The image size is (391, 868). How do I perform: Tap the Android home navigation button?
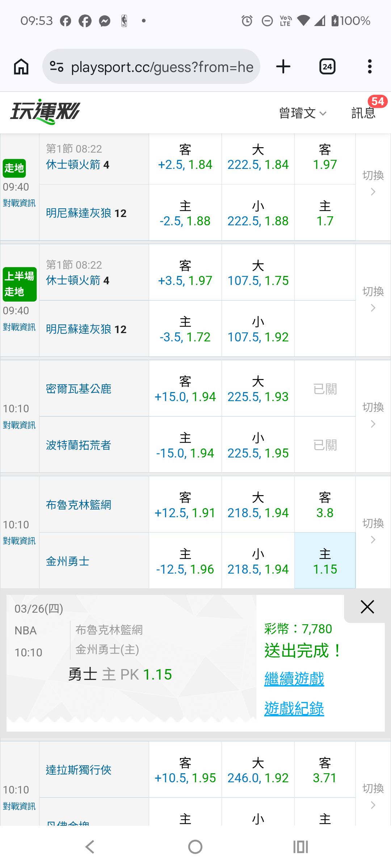click(x=195, y=847)
